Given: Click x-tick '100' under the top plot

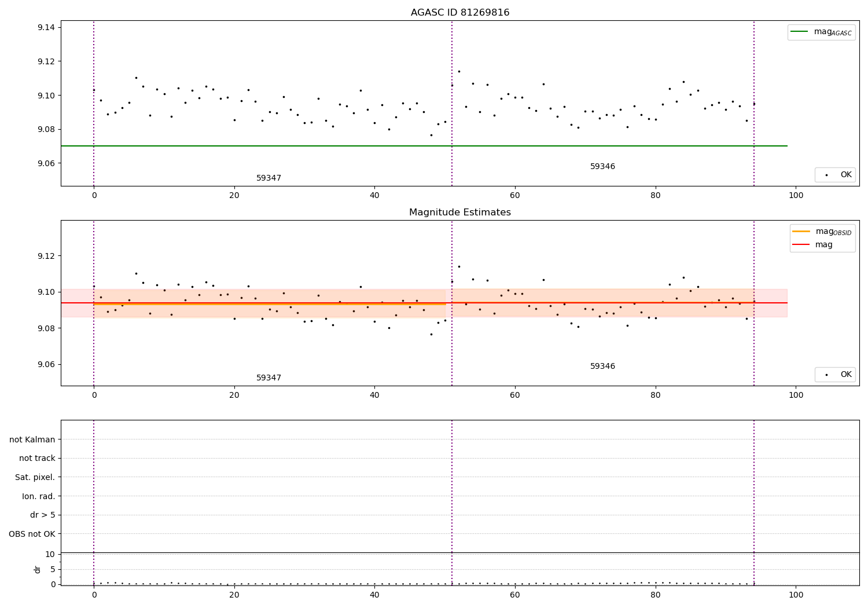Looking at the screenshot, I should pyautogui.click(x=796, y=195).
